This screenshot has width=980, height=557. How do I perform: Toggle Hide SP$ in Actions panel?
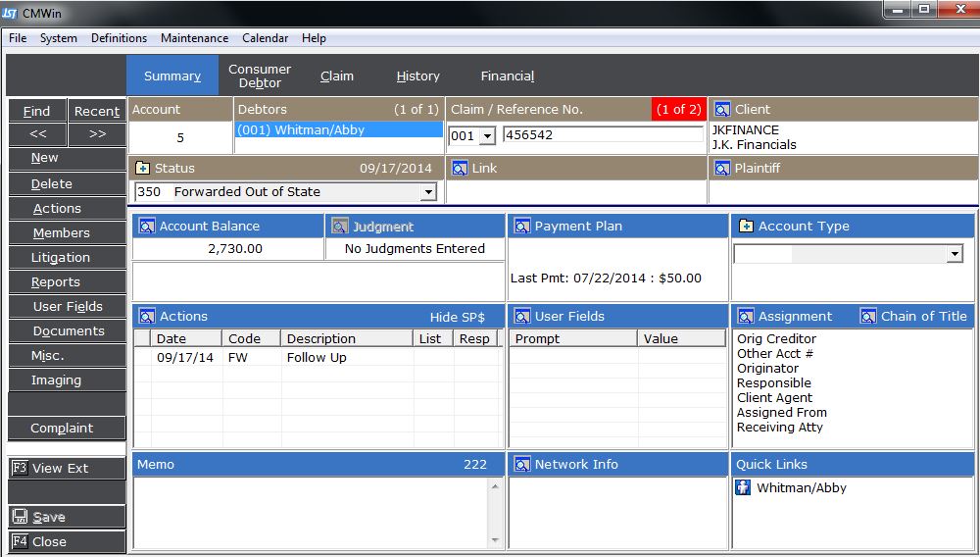pos(457,317)
